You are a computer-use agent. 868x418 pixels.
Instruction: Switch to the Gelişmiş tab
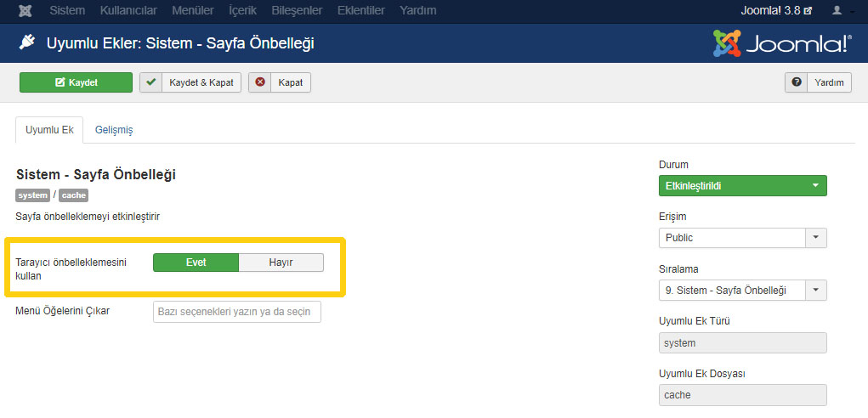[113, 130]
